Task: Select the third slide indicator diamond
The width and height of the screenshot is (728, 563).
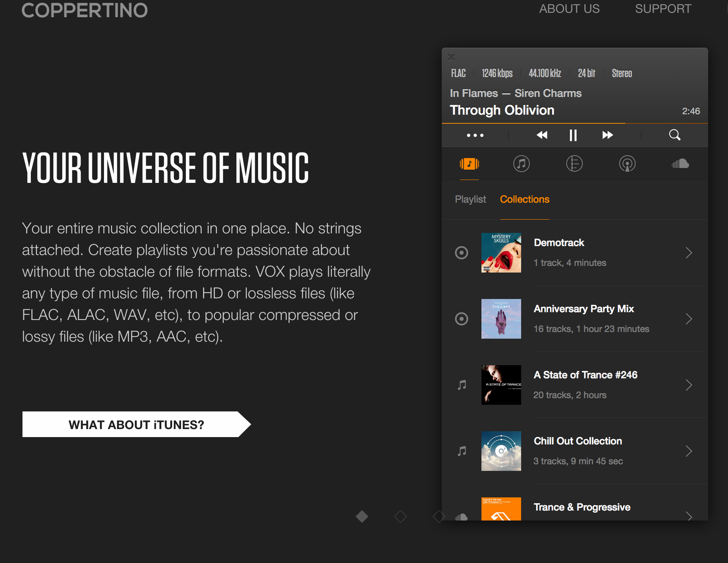Action: tap(439, 516)
